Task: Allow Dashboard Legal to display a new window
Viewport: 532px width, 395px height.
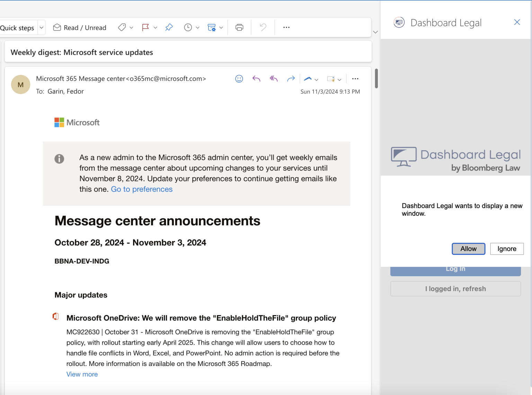Action: [468, 249]
